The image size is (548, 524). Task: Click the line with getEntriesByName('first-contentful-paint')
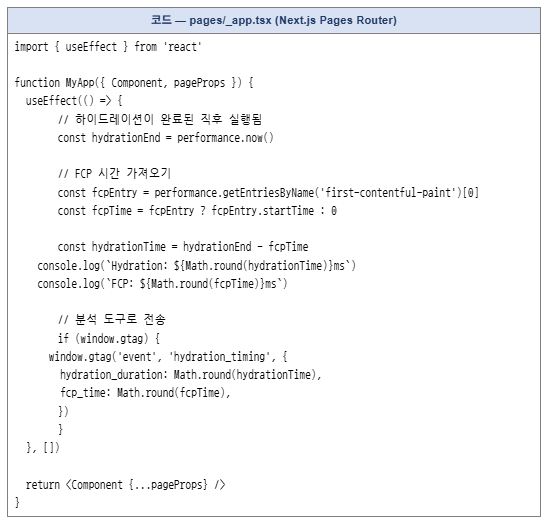pos(268,193)
